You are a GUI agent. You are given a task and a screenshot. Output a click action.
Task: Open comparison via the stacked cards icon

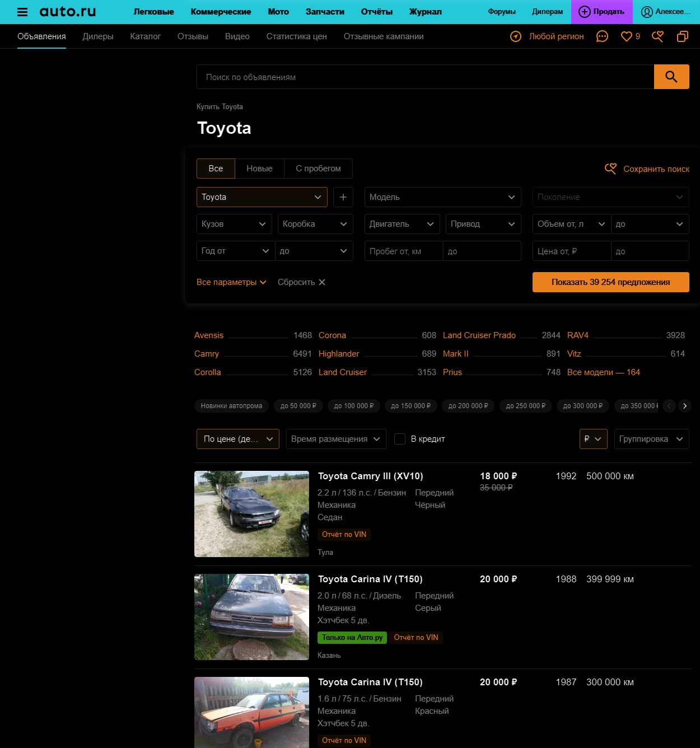pos(683,36)
